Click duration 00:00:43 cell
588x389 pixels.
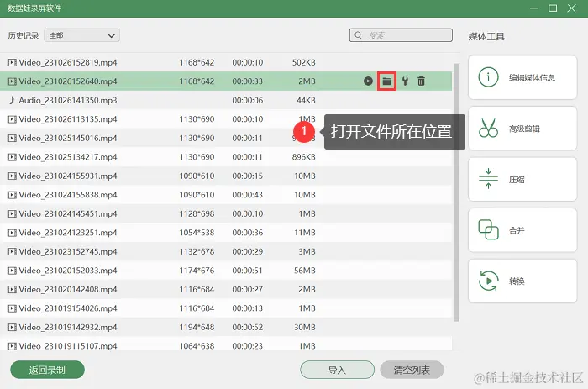pyautogui.click(x=248, y=195)
